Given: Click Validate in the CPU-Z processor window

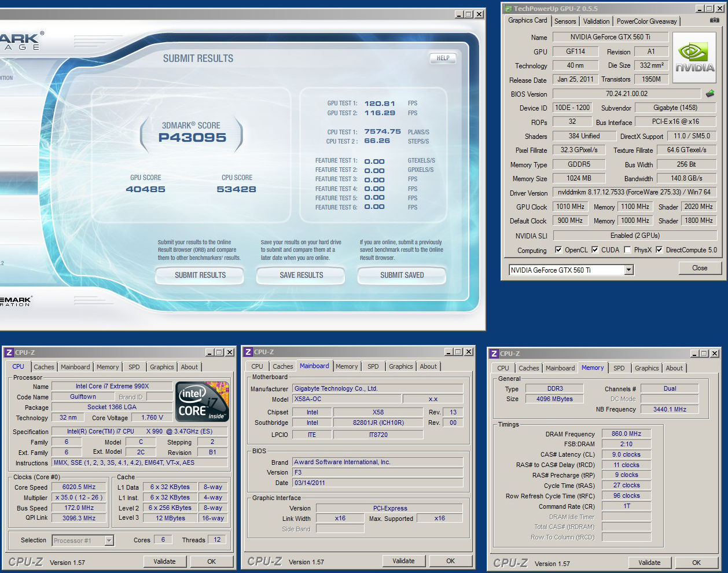Looking at the screenshot, I should [164, 561].
